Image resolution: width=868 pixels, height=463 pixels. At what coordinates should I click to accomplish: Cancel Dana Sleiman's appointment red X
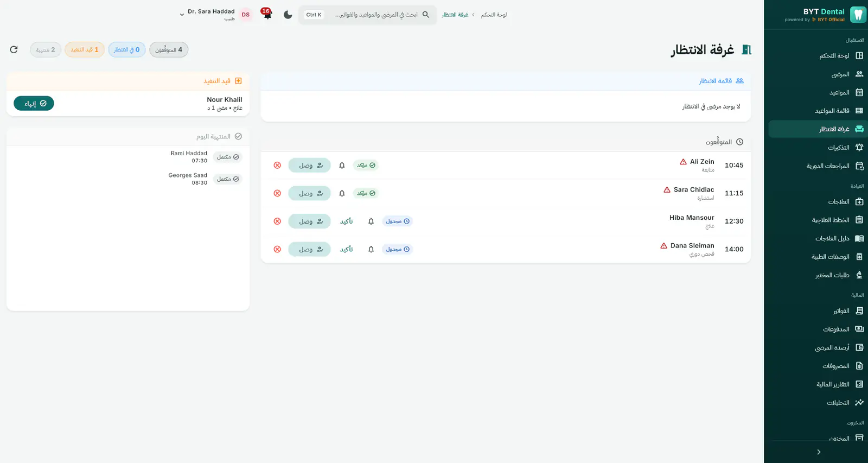click(277, 249)
